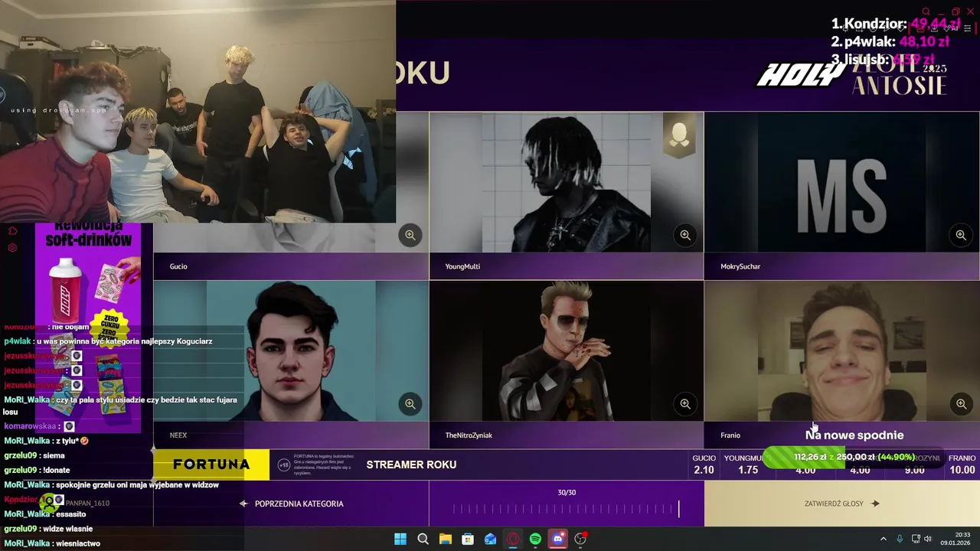
Task: Click the NEEX name label
Action: coord(178,435)
